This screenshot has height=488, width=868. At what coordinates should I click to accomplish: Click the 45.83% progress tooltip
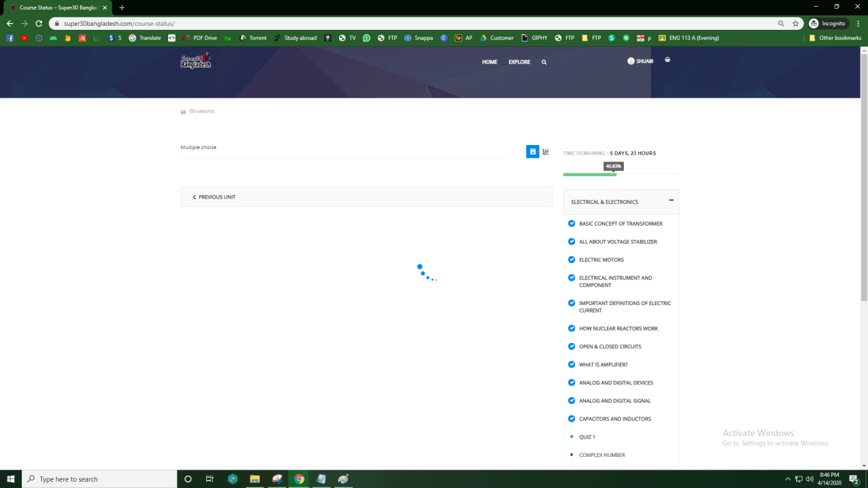pyautogui.click(x=614, y=166)
